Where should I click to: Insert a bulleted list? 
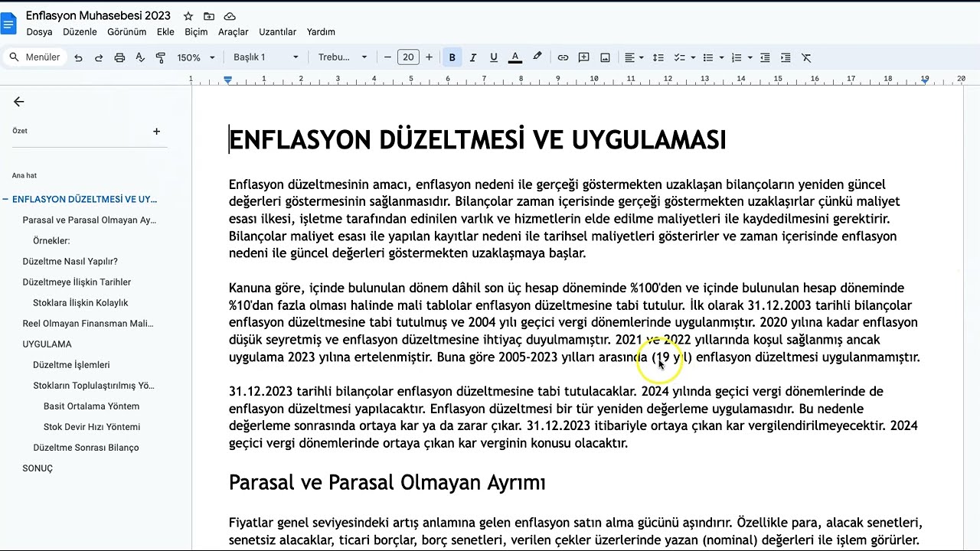708,57
